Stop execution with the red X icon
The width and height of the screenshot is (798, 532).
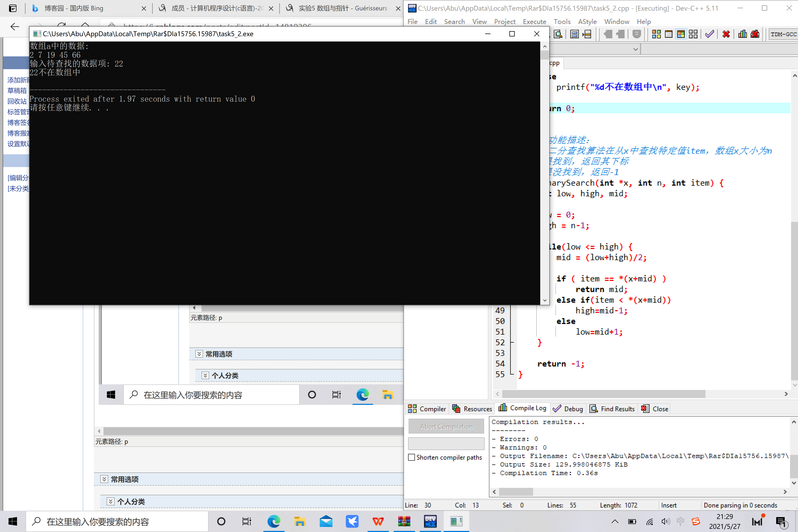(x=726, y=34)
